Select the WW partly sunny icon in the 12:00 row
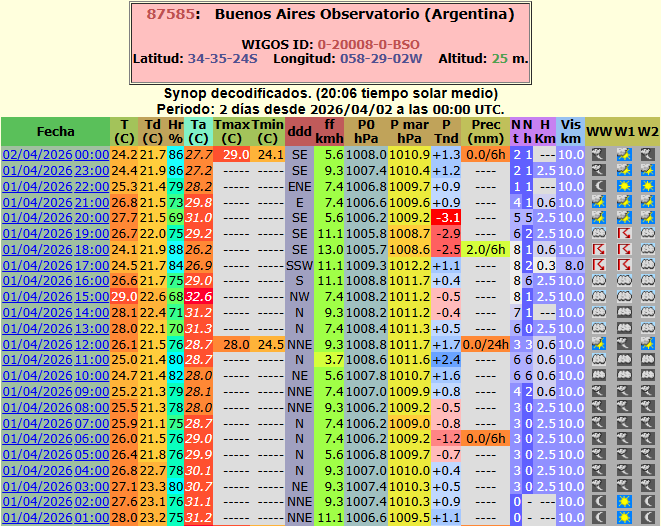661x526 pixels. (599, 344)
